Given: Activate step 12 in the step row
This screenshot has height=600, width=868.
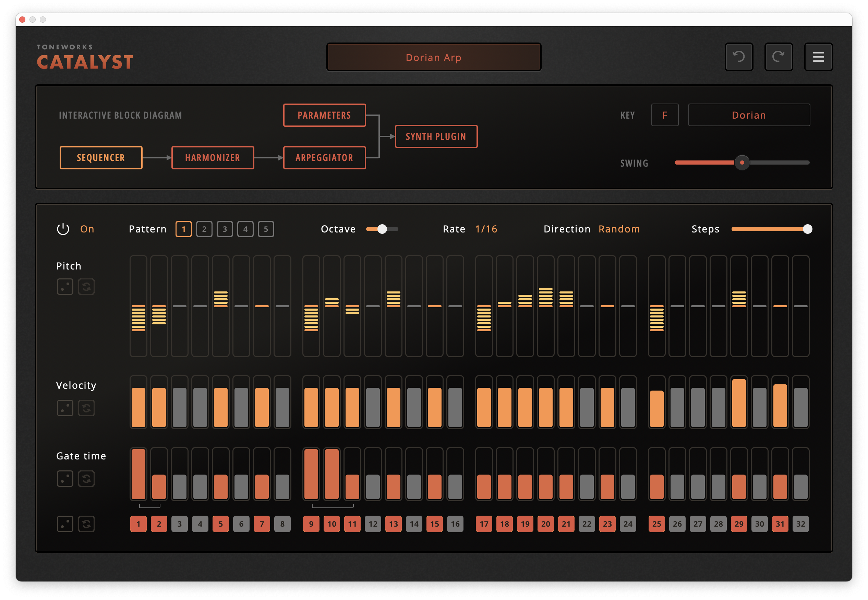Looking at the screenshot, I should pos(373,524).
